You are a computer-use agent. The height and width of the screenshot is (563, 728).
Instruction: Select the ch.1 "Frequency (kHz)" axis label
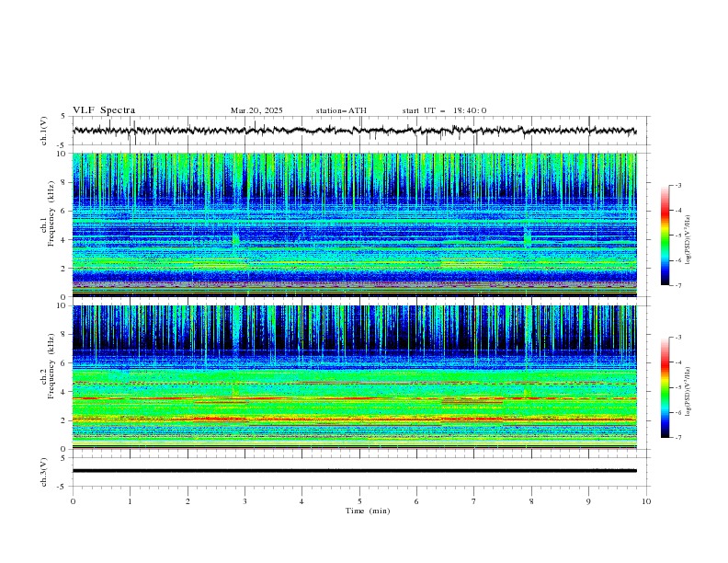tap(51, 212)
